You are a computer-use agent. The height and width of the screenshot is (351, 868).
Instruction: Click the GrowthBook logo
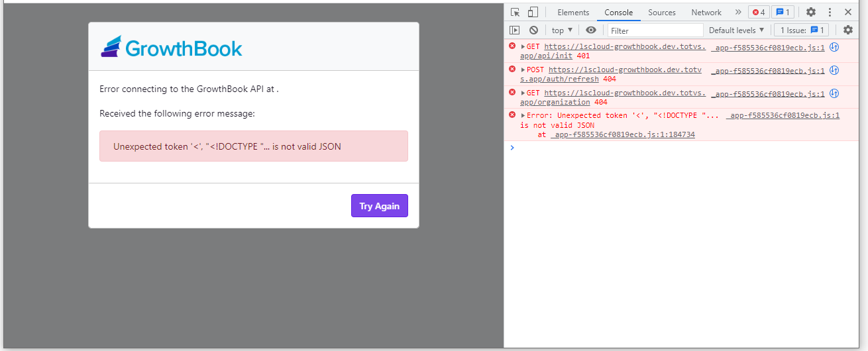[172, 47]
